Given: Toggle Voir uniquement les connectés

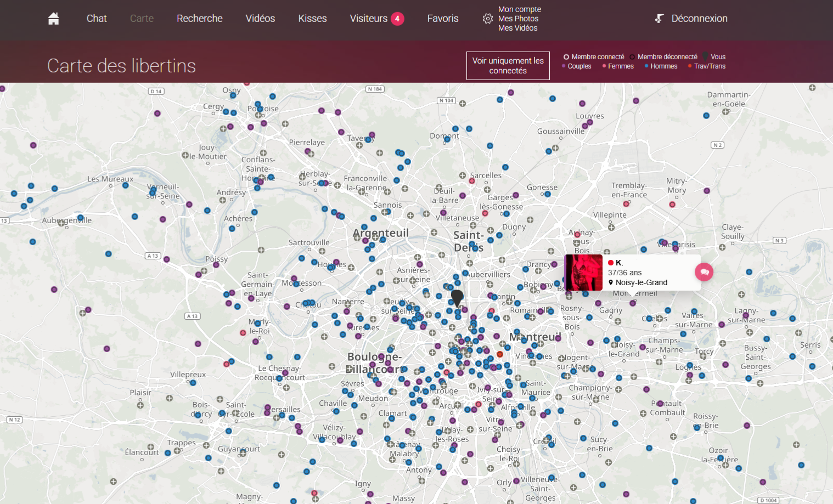Looking at the screenshot, I should pyautogui.click(x=508, y=66).
